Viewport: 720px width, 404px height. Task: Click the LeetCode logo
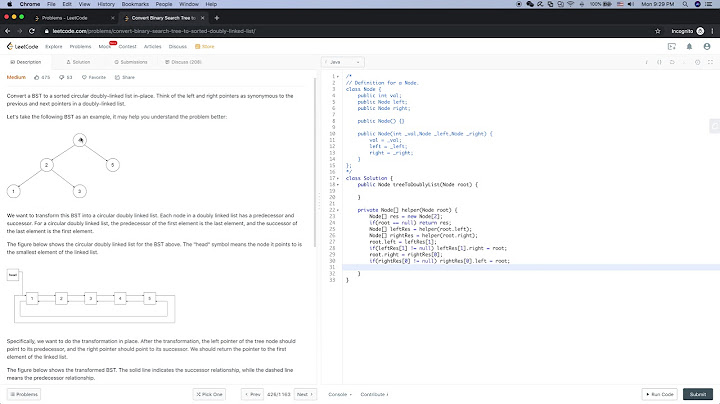(x=22, y=46)
